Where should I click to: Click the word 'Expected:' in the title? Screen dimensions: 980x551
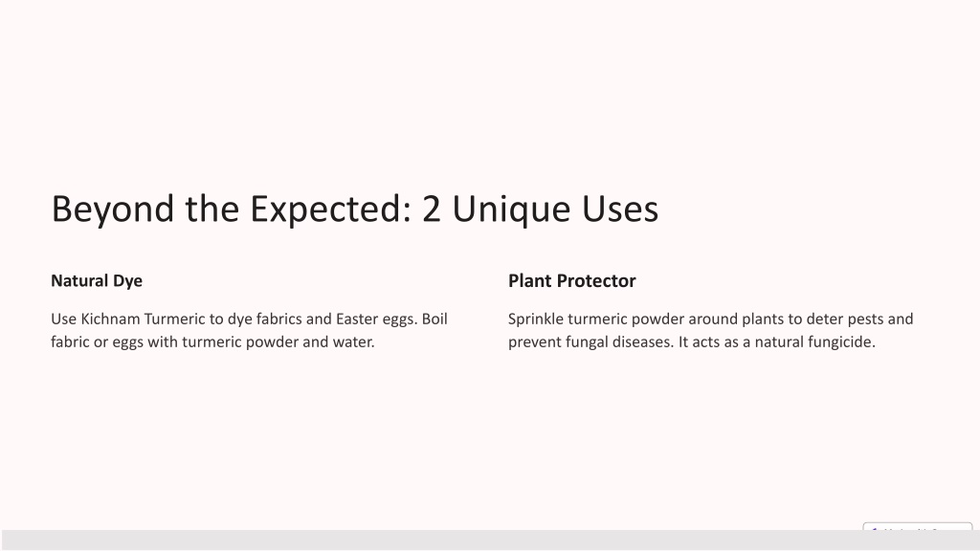[x=330, y=209]
